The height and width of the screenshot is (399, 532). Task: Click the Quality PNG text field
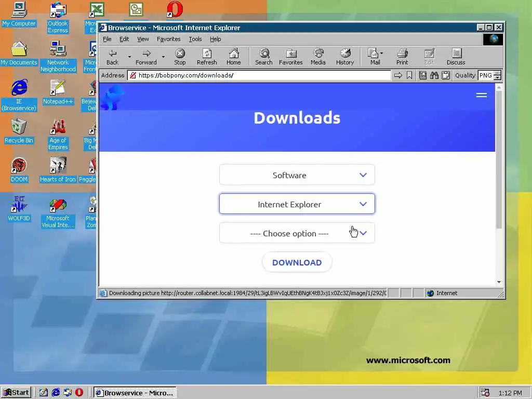(x=486, y=75)
